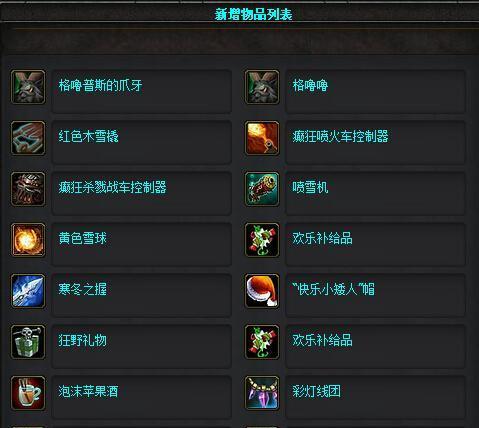Open the 寒冬之握 item entry
This screenshot has height=428, width=479.
83,289
